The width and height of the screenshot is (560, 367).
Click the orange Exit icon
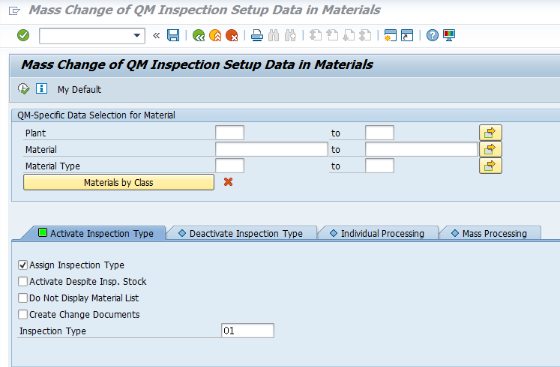point(215,35)
